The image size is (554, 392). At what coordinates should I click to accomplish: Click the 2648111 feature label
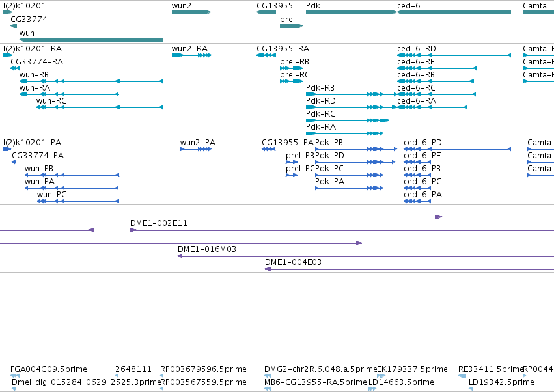[133, 369]
